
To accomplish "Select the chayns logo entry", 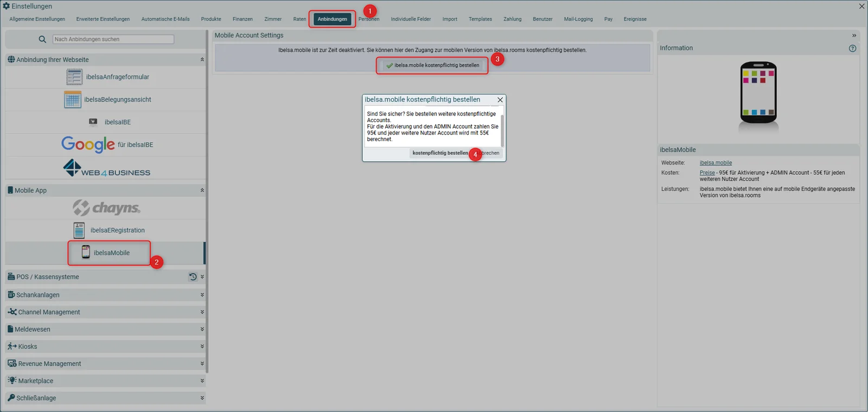I will click(106, 208).
